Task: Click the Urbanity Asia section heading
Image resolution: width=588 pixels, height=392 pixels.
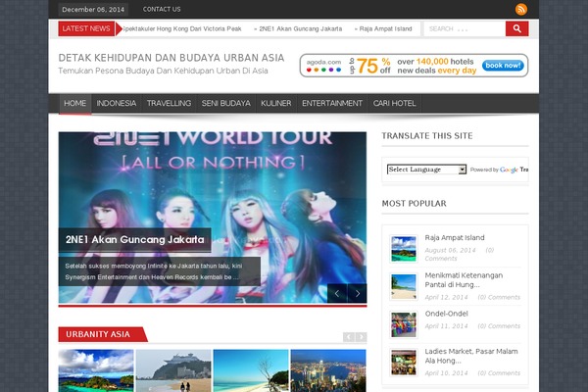Action: 98,334
